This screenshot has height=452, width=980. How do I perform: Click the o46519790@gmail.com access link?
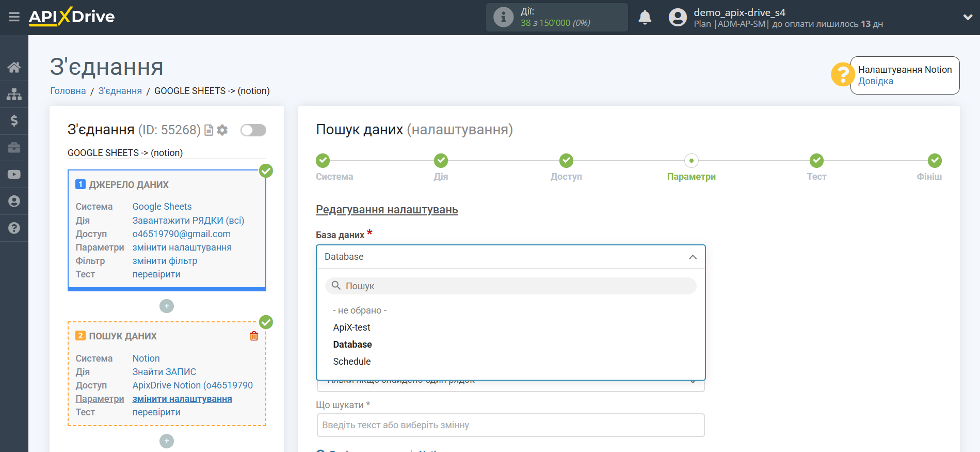click(x=182, y=234)
